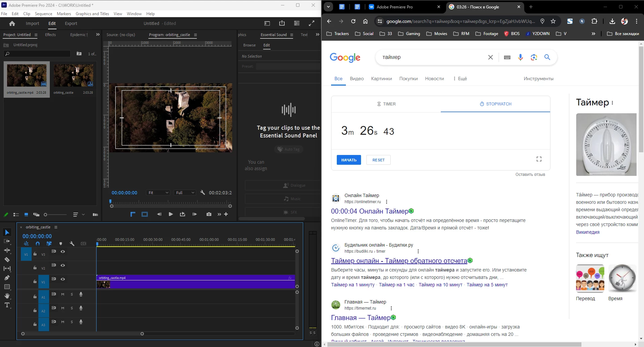Click the Export Frame camera icon
The image size is (644, 347).
tap(209, 214)
